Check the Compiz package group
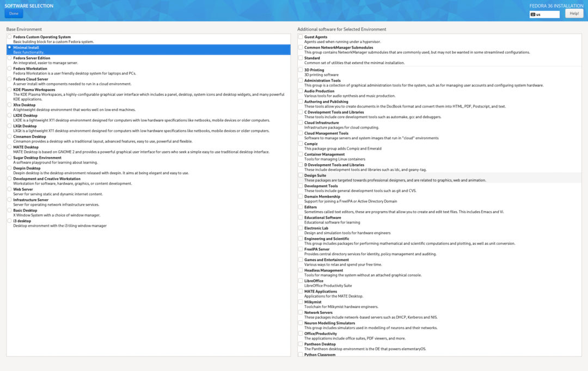 click(301, 143)
